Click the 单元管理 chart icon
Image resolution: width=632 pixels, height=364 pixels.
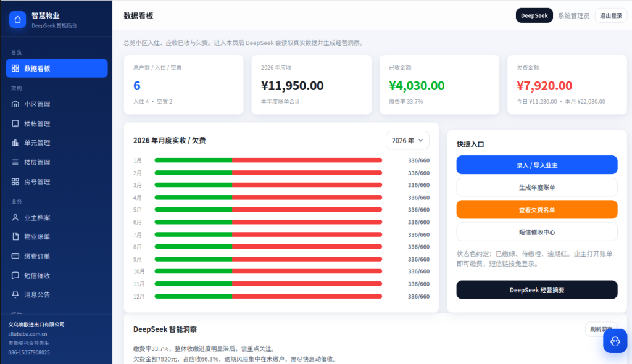(15, 143)
